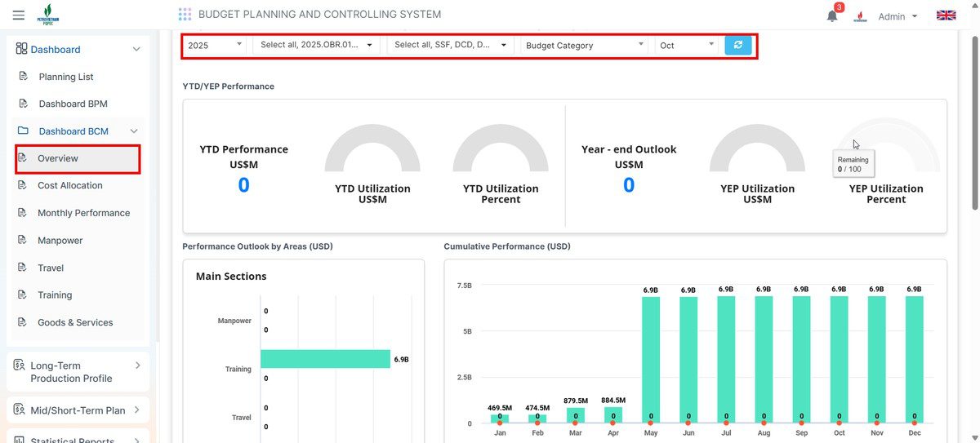Click the YTD Utilization Percent gauge
980x443 pixels.
pyautogui.click(x=501, y=148)
